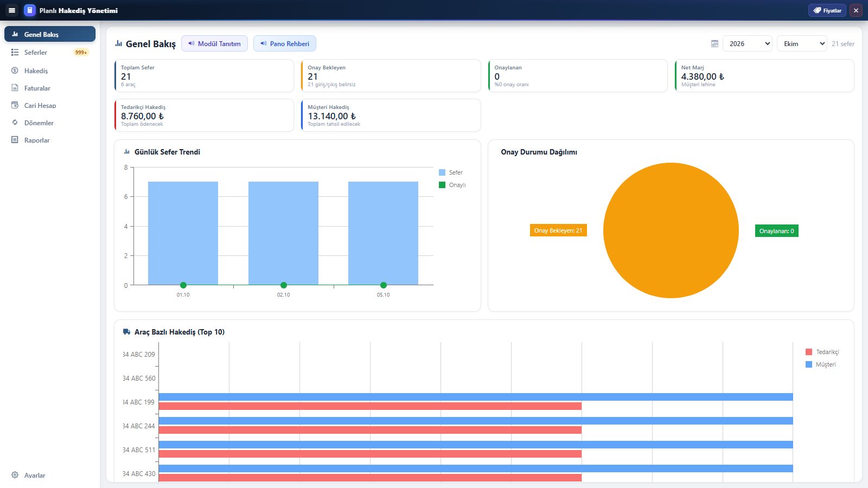
Task: Click the chart icon next to Genel Bakış heading
Action: click(119, 43)
